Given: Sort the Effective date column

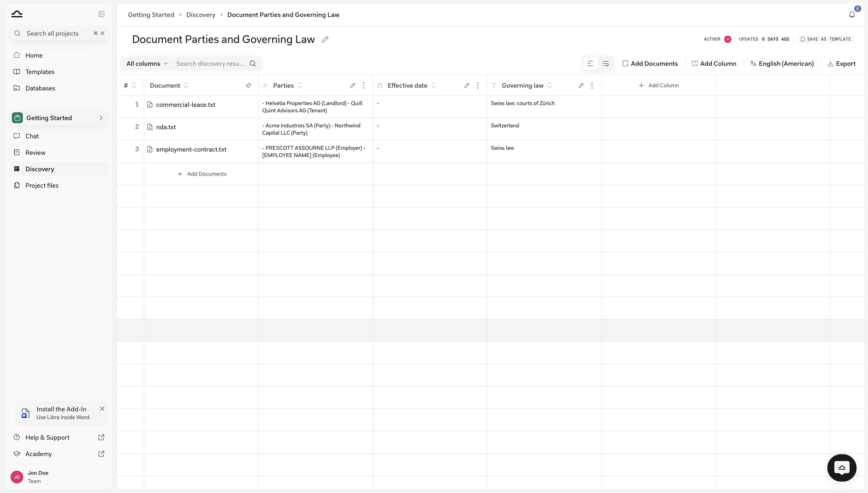Looking at the screenshot, I should 434,85.
